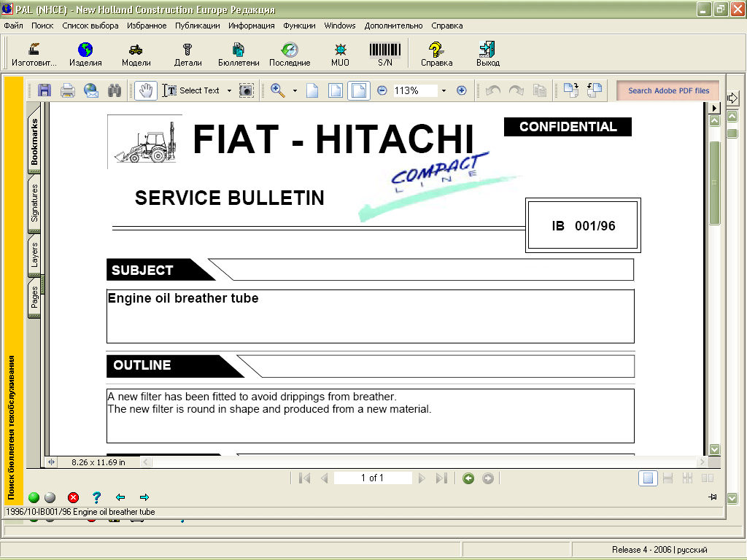Rotate page counterclockwise icon

(x=594, y=90)
